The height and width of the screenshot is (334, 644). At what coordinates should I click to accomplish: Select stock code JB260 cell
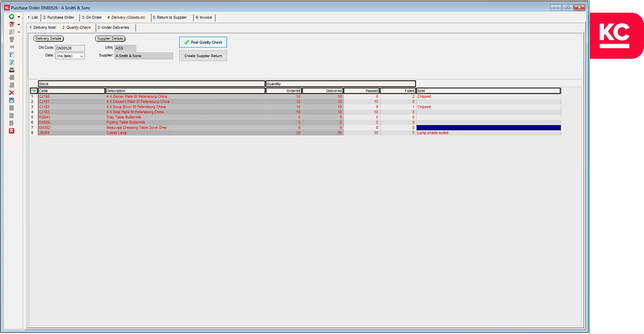pos(71,133)
